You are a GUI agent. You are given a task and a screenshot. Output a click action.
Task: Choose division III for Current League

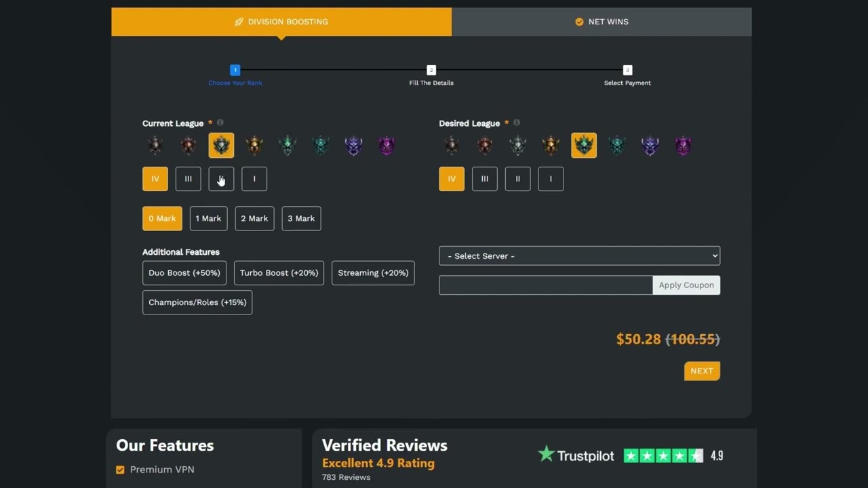coord(189,179)
